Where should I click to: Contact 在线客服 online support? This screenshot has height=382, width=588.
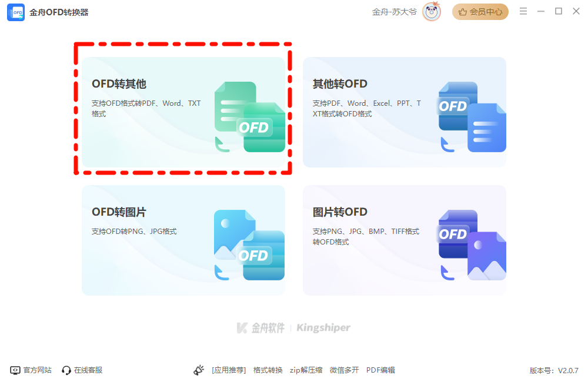point(88,370)
